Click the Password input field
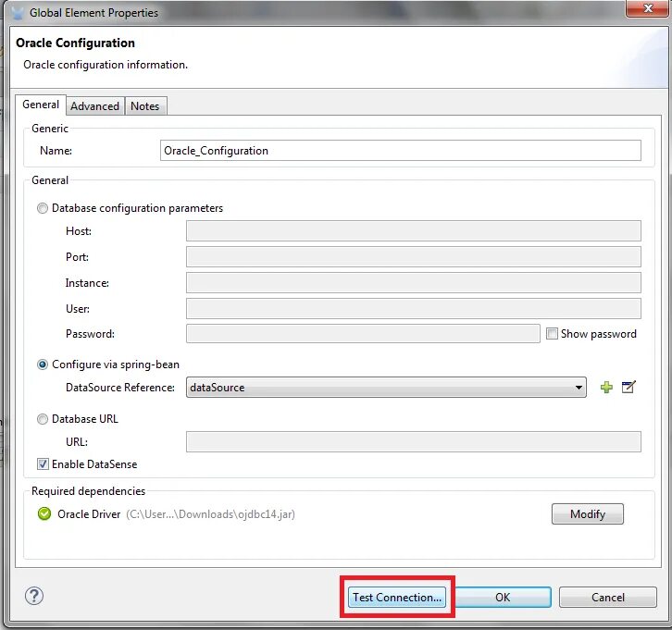672x630 pixels. 363,334
